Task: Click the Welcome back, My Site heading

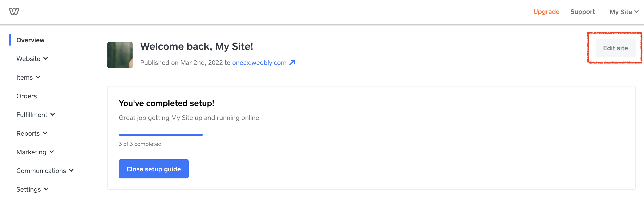Action: tap(197, 46)
